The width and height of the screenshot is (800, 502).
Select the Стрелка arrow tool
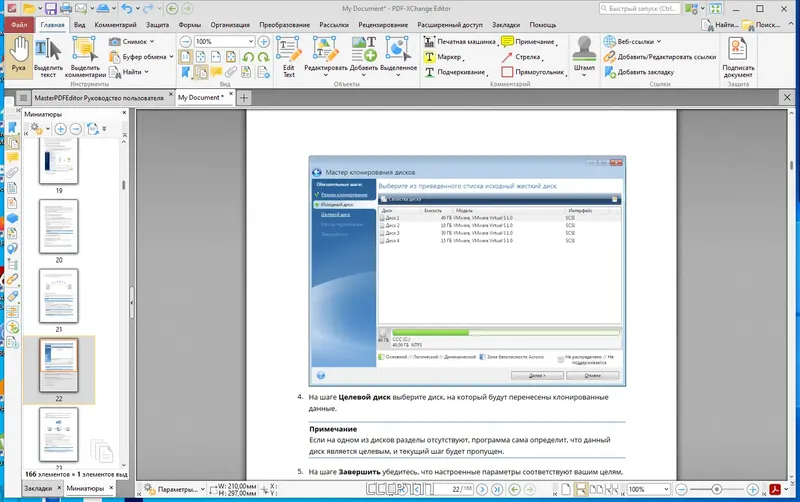coord(521,57)
